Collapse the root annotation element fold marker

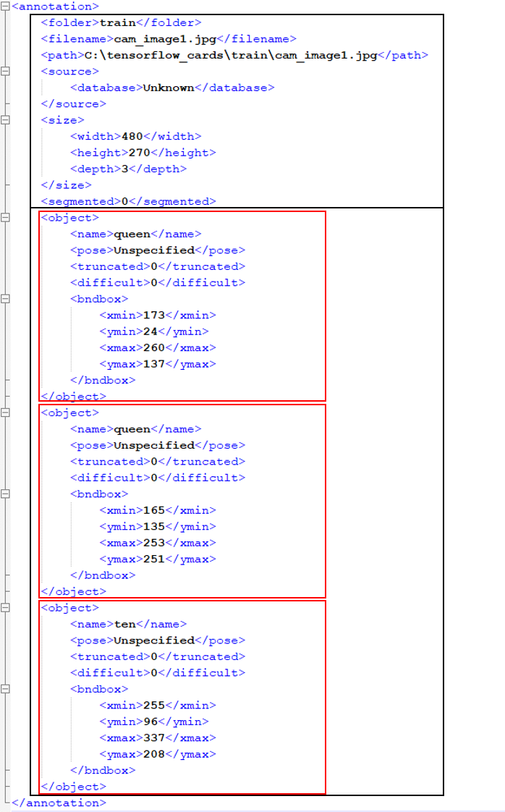5,7
